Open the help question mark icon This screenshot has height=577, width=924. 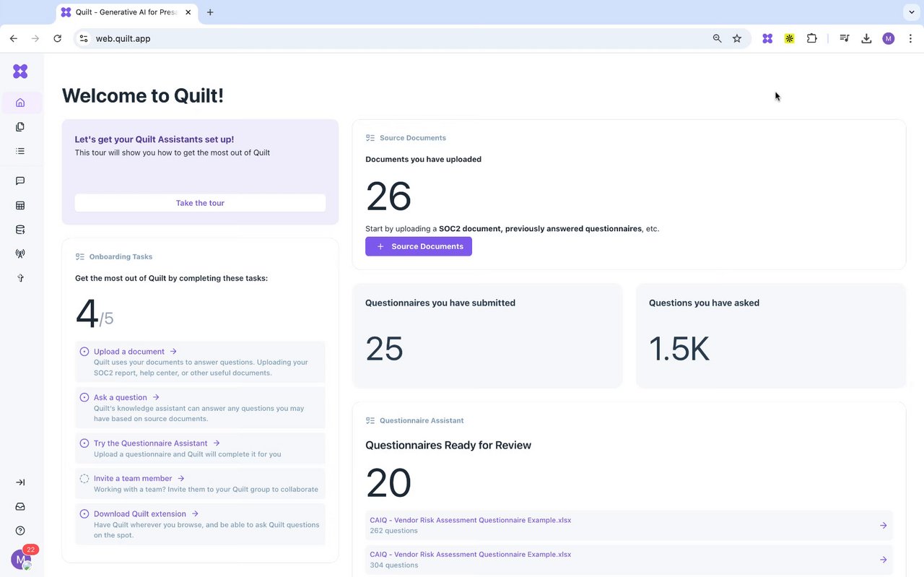20,531
